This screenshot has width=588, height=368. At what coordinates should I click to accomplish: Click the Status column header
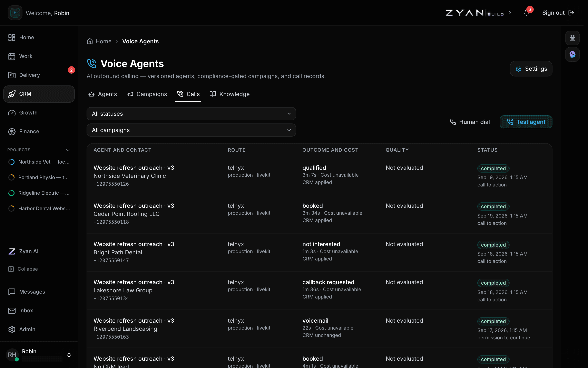(x=487, y=150)
